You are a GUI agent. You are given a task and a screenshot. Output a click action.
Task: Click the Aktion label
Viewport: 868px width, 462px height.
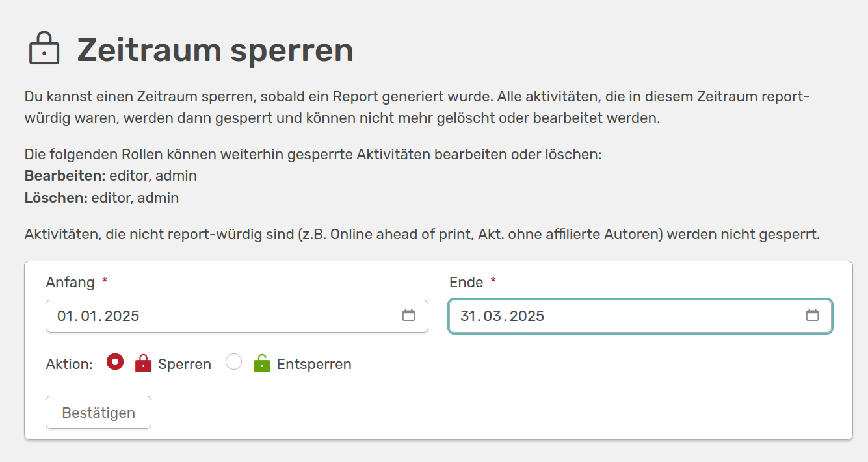pos(70,365)
